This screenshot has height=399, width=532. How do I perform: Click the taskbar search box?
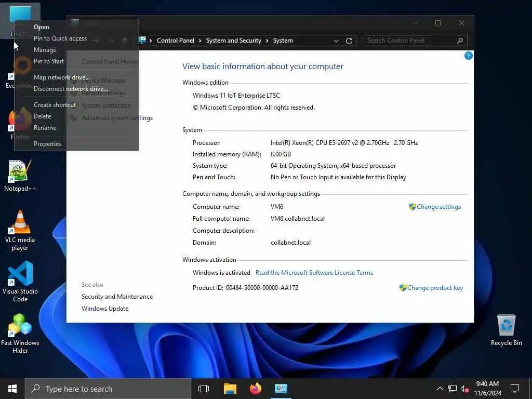point(108,389)
